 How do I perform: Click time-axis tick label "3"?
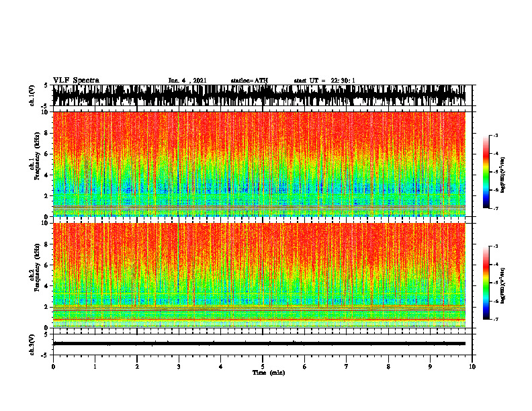[x=179, y=367]
